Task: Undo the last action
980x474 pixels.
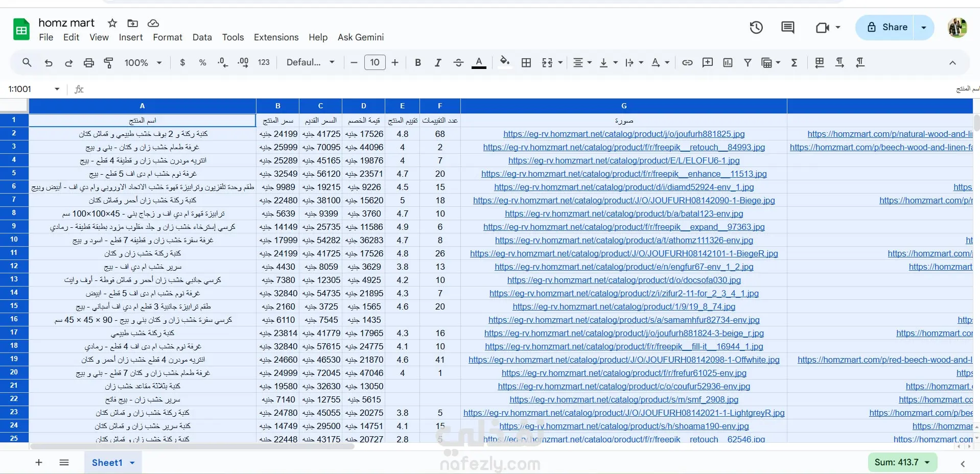Action: pyautogui.click(x=49, y=62)
